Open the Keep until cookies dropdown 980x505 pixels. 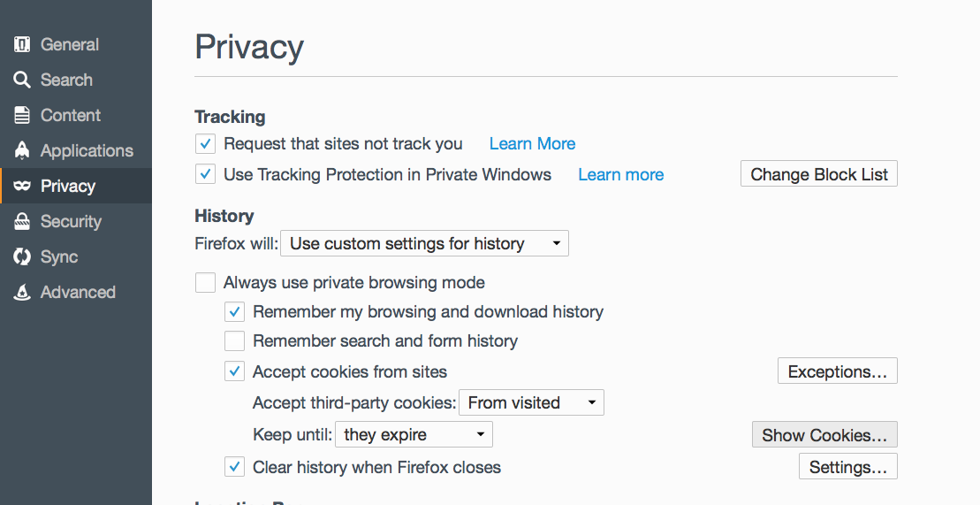coord(413,435)
